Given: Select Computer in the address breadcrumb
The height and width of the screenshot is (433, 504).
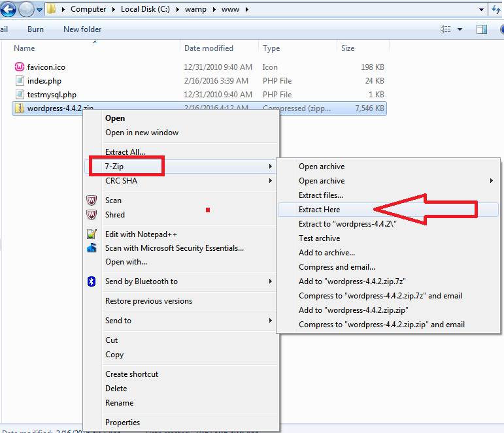Looking at the screenshot, I should (88, 9).
